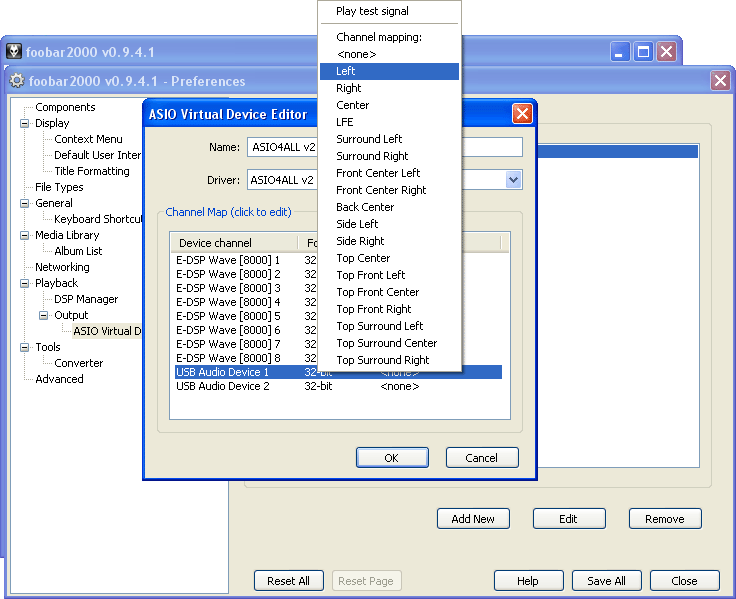Open Advanced tree item

(60, 379)
